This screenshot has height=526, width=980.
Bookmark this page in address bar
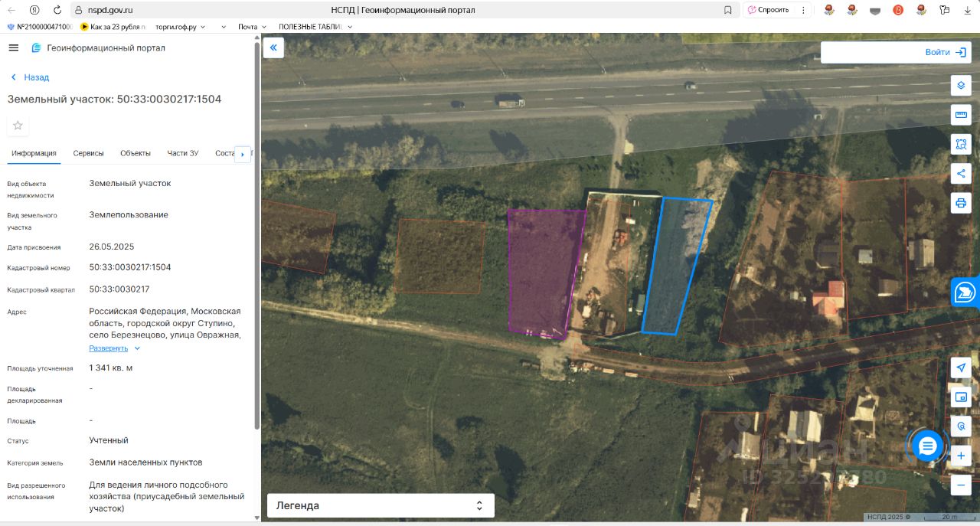tap(727, 10)
